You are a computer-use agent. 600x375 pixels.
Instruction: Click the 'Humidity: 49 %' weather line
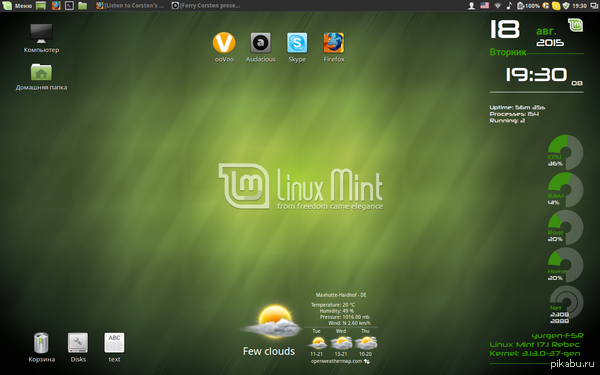pyautogui.click(x=336, y=311)
